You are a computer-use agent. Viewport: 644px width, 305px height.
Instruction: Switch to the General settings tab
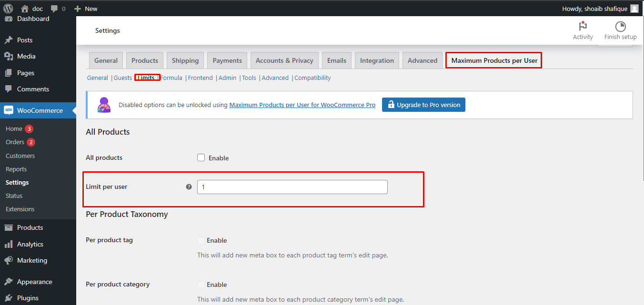[106, 60]
